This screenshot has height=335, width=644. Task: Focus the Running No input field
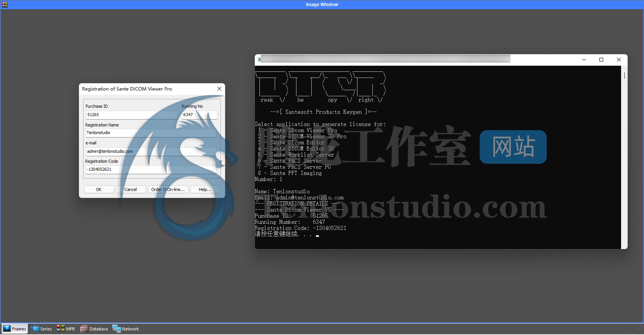click(x=199, y=115)
